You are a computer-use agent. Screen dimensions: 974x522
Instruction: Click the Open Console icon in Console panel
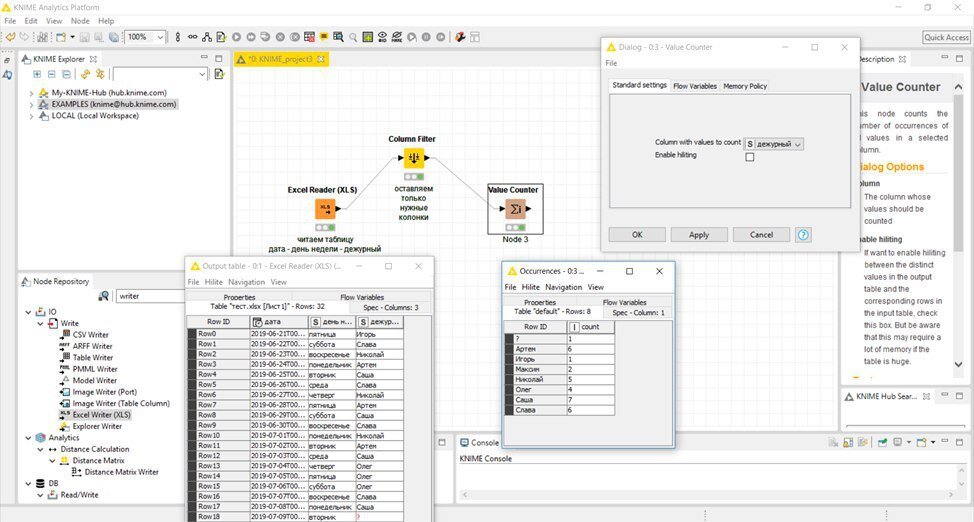922,442
